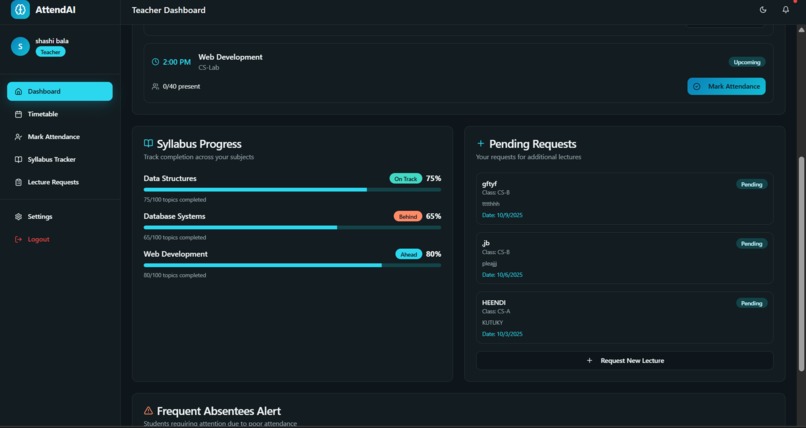Screen dimensions: 806x428
Task: Click the Teacher role badge
Action: tap(50, 52)
